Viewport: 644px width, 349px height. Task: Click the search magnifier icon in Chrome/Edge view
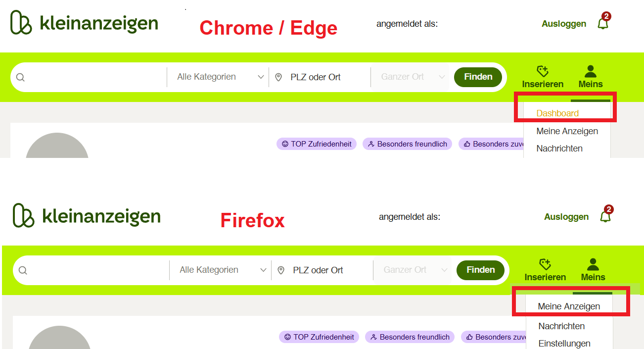tap(20, 77)
